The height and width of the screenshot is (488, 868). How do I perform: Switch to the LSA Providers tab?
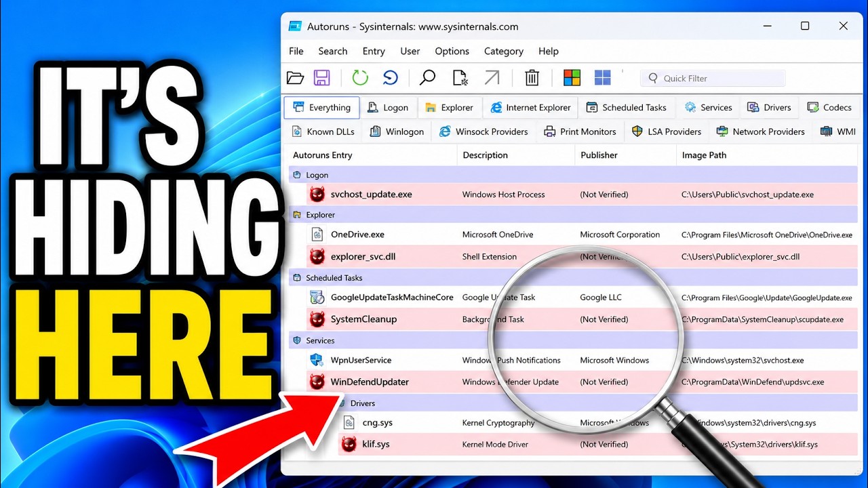click(667, 131)
